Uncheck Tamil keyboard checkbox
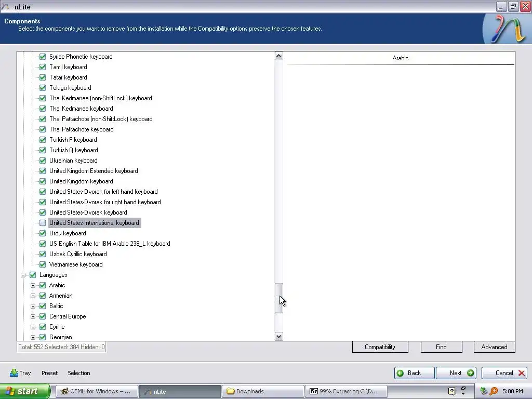 (x=43, y=67)
